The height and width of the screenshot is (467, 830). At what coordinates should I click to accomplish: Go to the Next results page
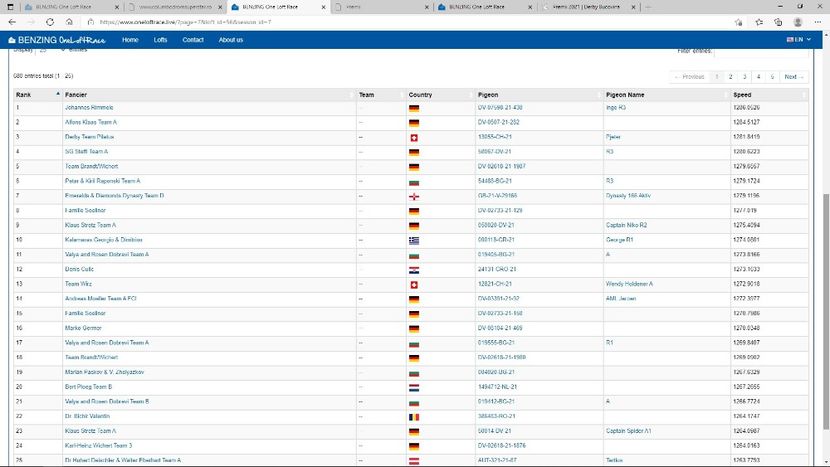pyautogui.click(x=793, y=77)
